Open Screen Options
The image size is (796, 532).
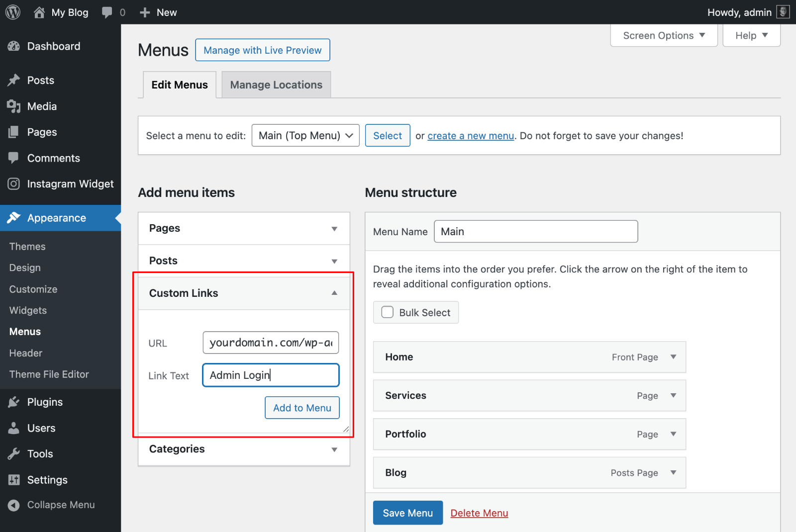click(x=663, y=35)
